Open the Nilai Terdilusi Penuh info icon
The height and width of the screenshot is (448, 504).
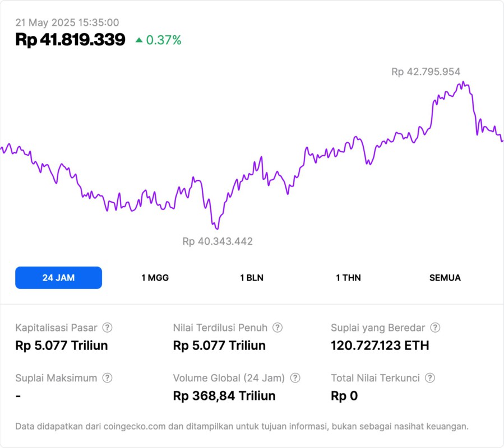tap(278, 328)
